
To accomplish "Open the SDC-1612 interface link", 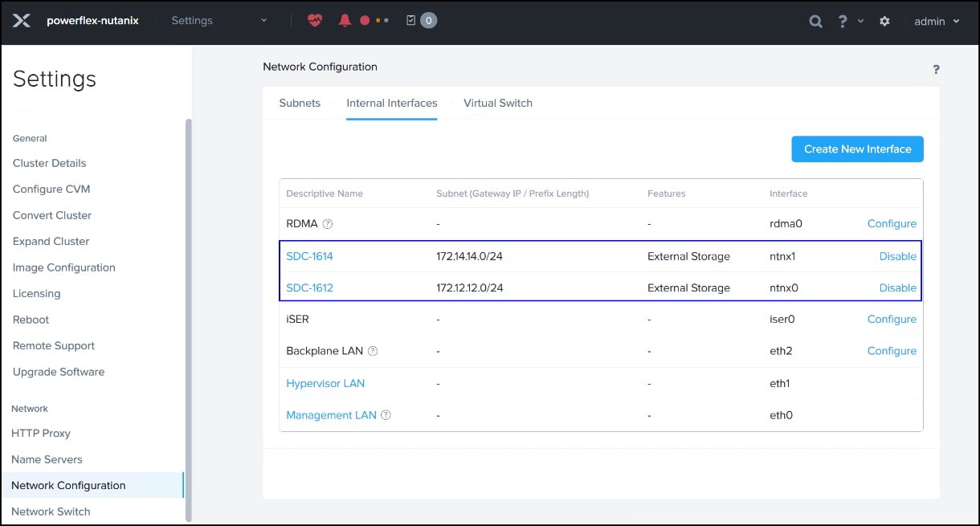I will [x=309, y=287].
